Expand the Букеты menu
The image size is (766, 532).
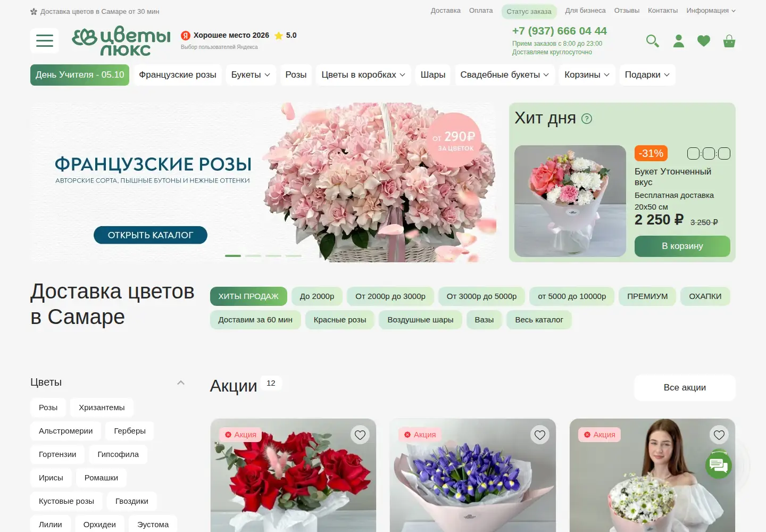251,75
